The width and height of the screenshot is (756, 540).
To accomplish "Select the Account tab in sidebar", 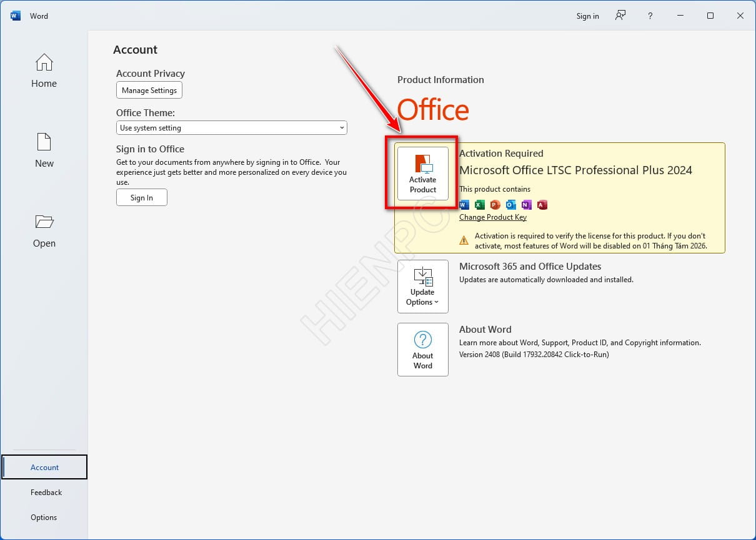I will (x=44, y=467).
